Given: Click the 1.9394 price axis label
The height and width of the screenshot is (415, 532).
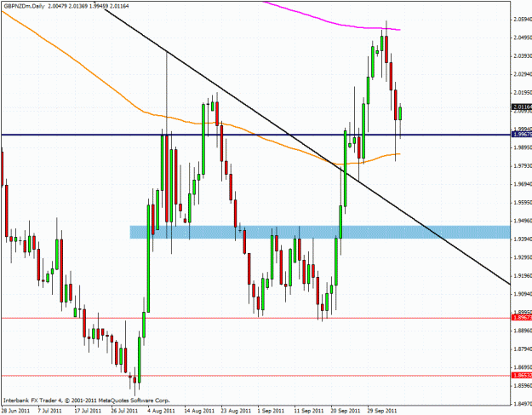Looking at the screenshot, I should 522,239.
